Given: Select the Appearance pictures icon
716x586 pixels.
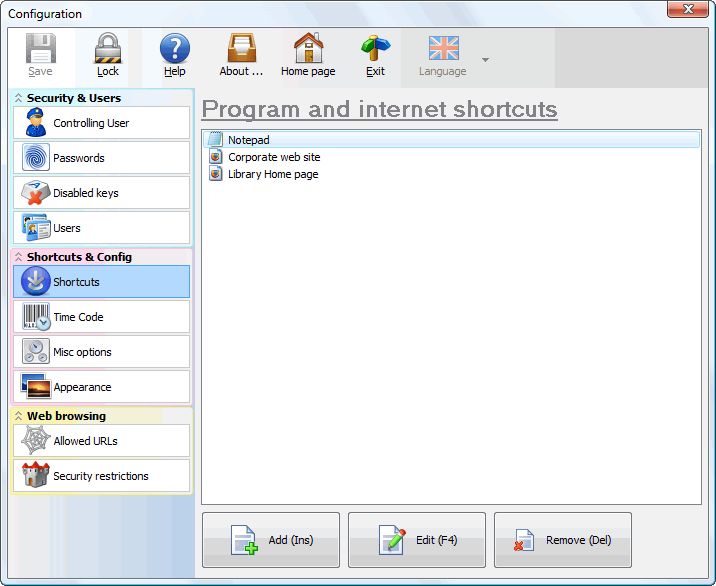Looking at the screenshot, I should (36, 386).
